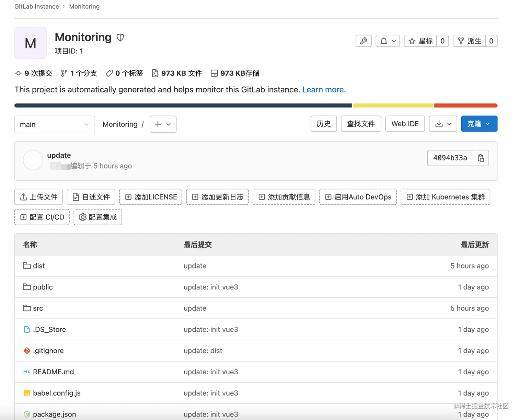The image size is (519, 420).
Task: Launch Web IDE
Action: coord(405,124)
